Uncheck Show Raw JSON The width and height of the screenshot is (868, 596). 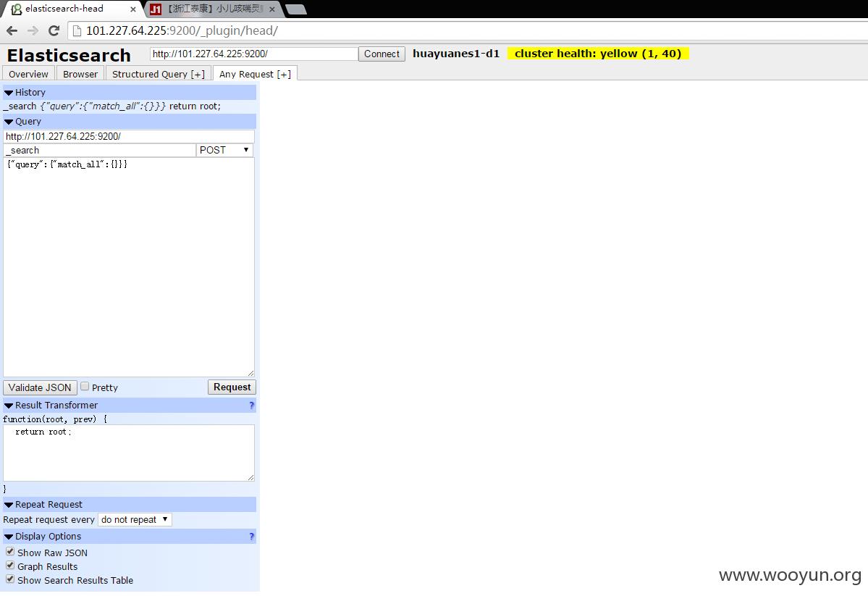point(10,552)
